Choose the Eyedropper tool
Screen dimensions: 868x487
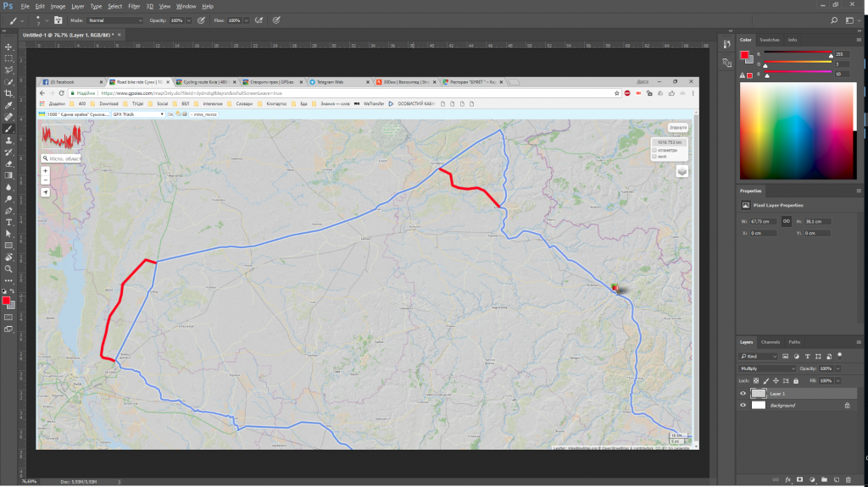coord(8,105)
